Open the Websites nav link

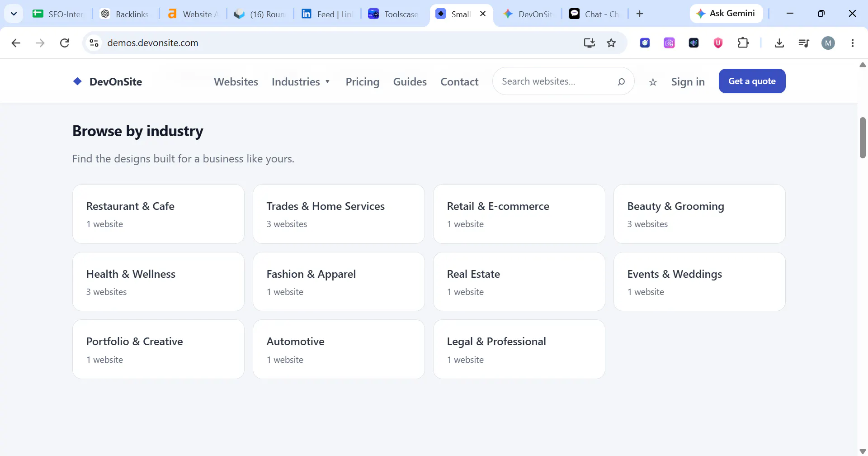point(236,82)
